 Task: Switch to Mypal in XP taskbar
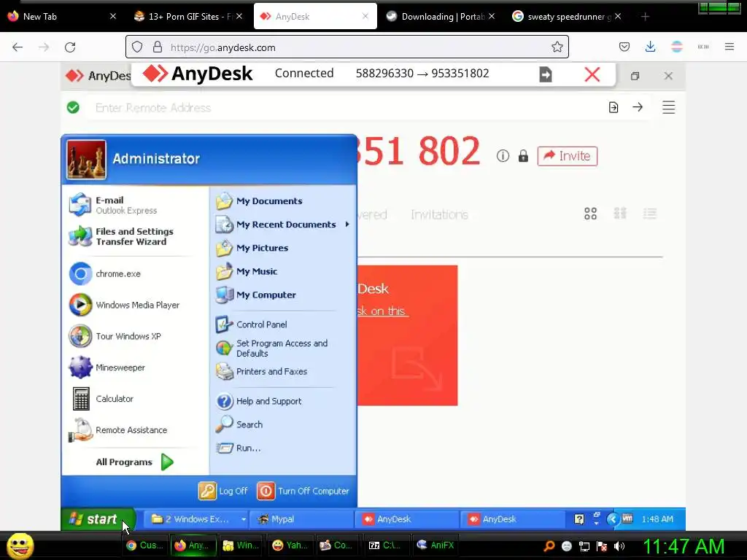click(301, 519)
